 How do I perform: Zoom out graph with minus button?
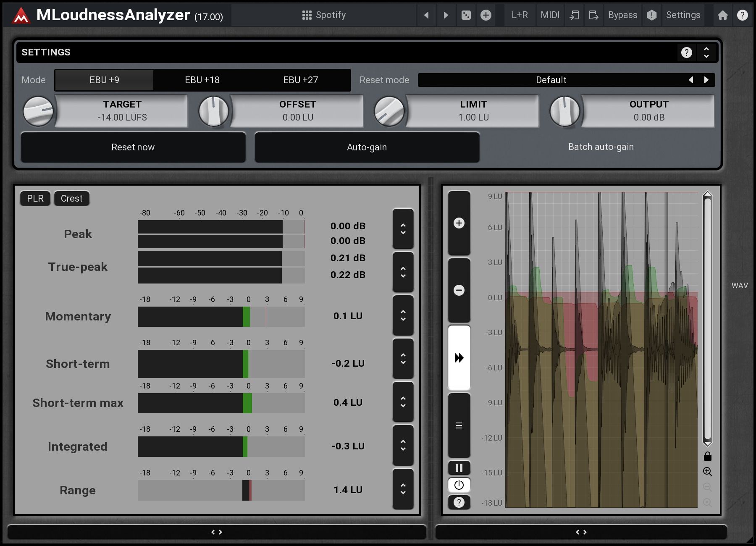pos(459,290)
